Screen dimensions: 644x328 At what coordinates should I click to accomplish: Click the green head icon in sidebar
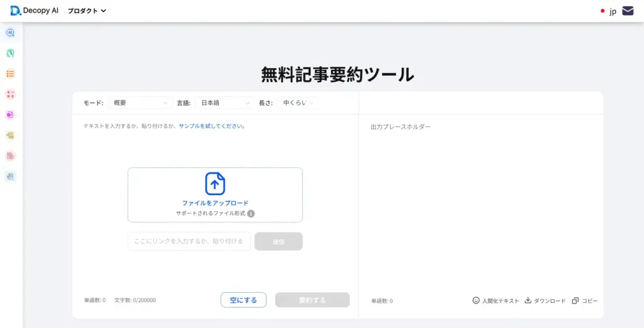click(x=10, y=54)
